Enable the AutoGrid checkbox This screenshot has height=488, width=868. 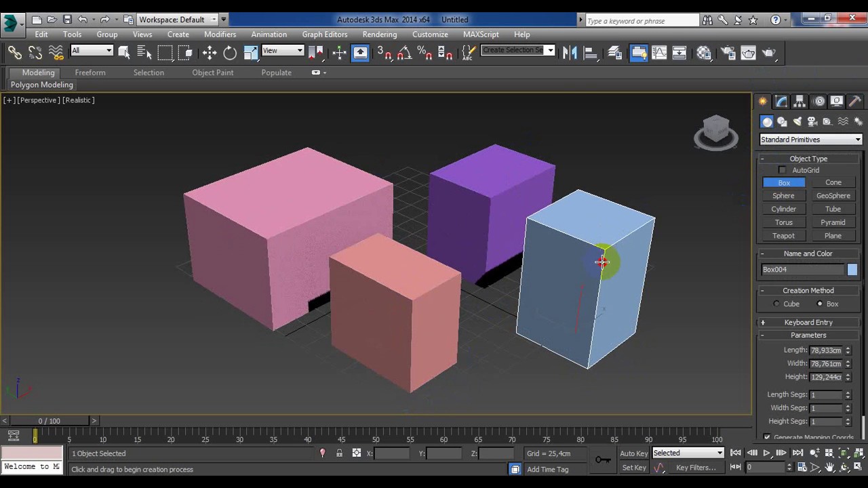tap(783, 170)
